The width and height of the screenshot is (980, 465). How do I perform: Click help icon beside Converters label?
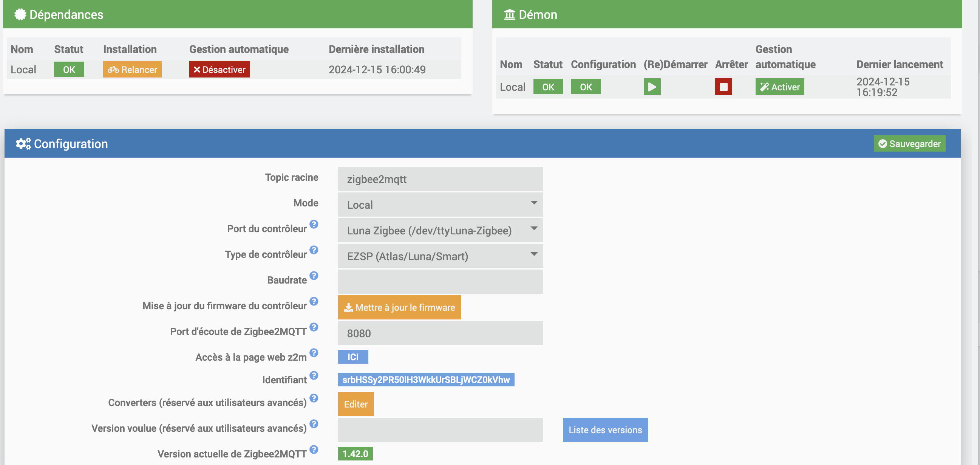pos(314,398)
